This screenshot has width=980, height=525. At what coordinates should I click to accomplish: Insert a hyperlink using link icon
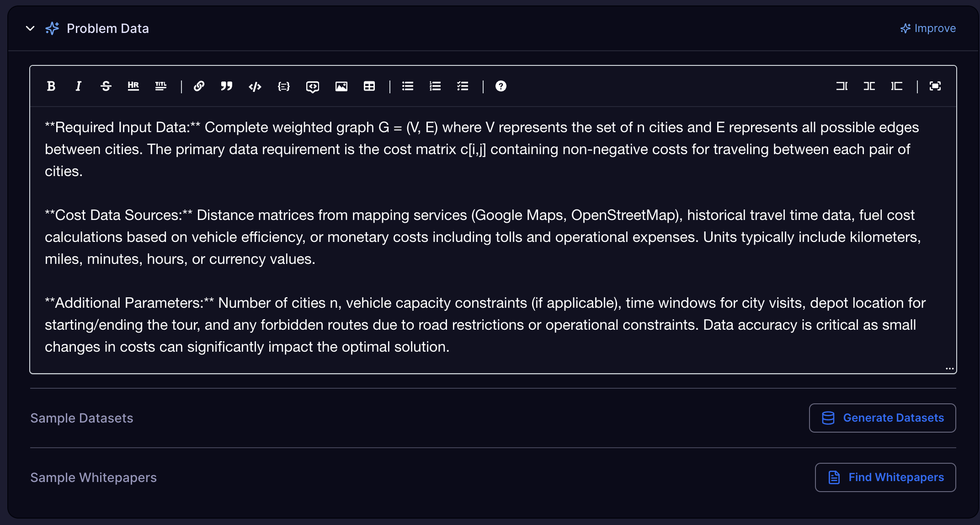click(199, 86)
